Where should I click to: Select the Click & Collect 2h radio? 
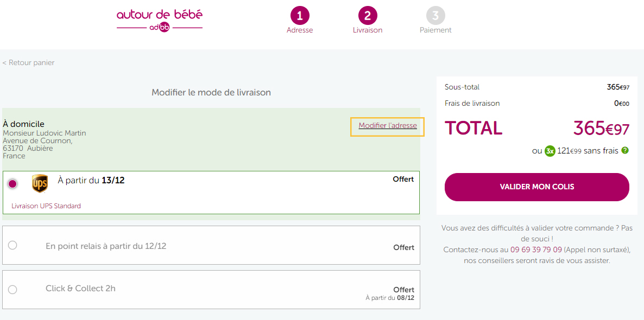12,290
